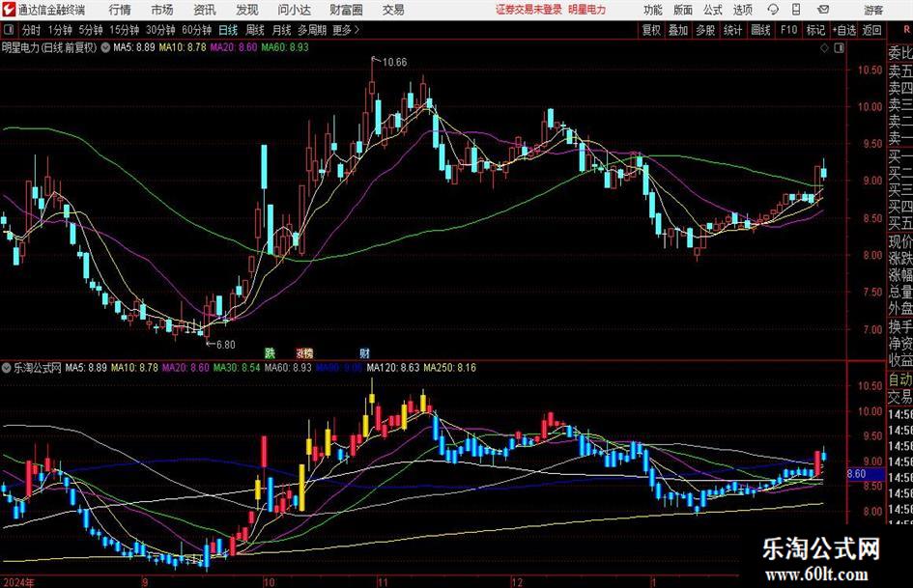Open the 行情 menu

[120, 10]
